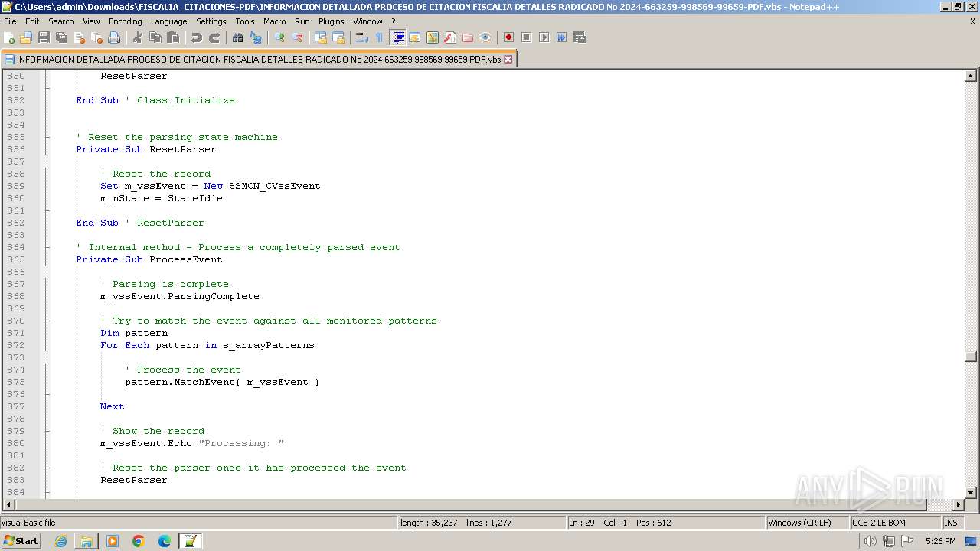The image size is (980, 551).
Task: Click the vertical scrollbar thumb
Action: point(971,357)
